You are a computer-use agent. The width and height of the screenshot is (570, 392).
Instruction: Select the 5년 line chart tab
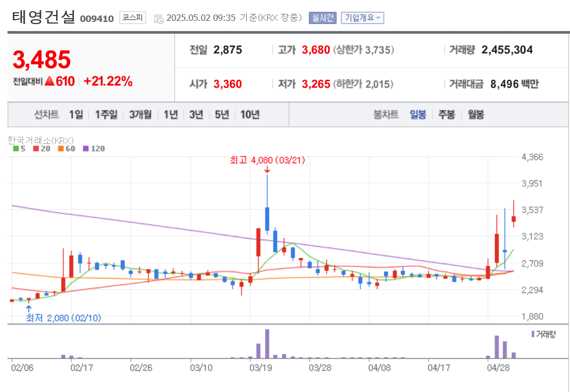[x=222, y=115]
